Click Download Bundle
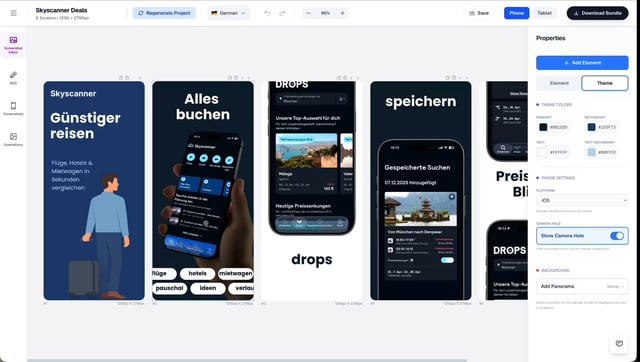 click(598, 13)
